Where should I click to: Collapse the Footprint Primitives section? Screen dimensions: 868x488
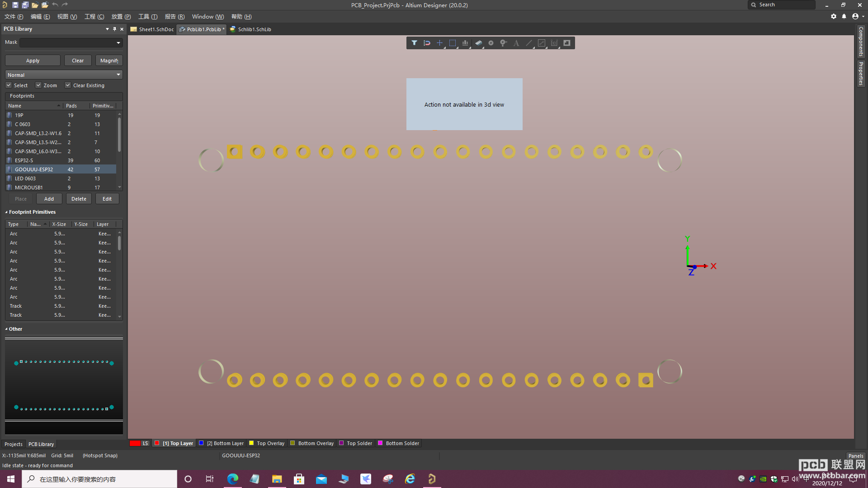(x=6, y=212)
